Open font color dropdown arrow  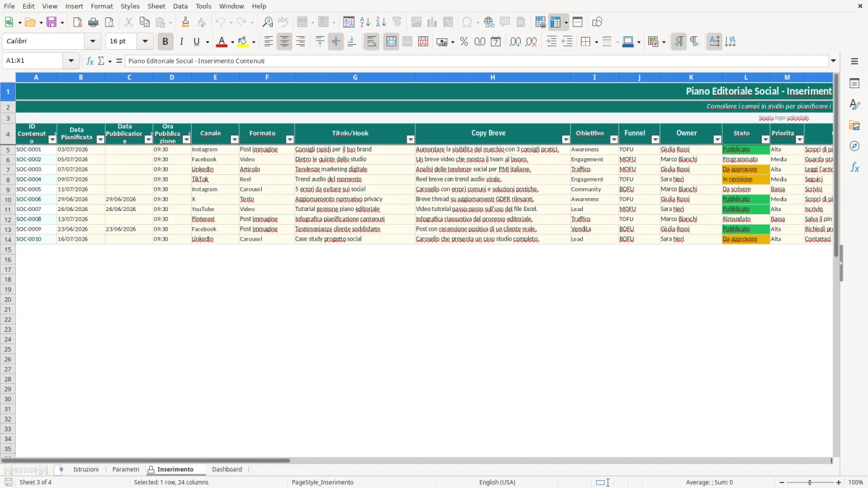coord(231,42)
